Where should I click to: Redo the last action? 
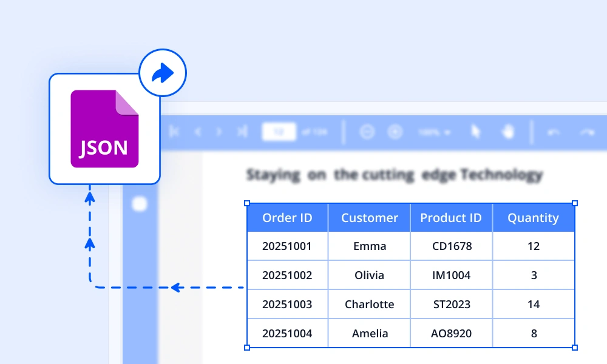(x=587, y=132)
